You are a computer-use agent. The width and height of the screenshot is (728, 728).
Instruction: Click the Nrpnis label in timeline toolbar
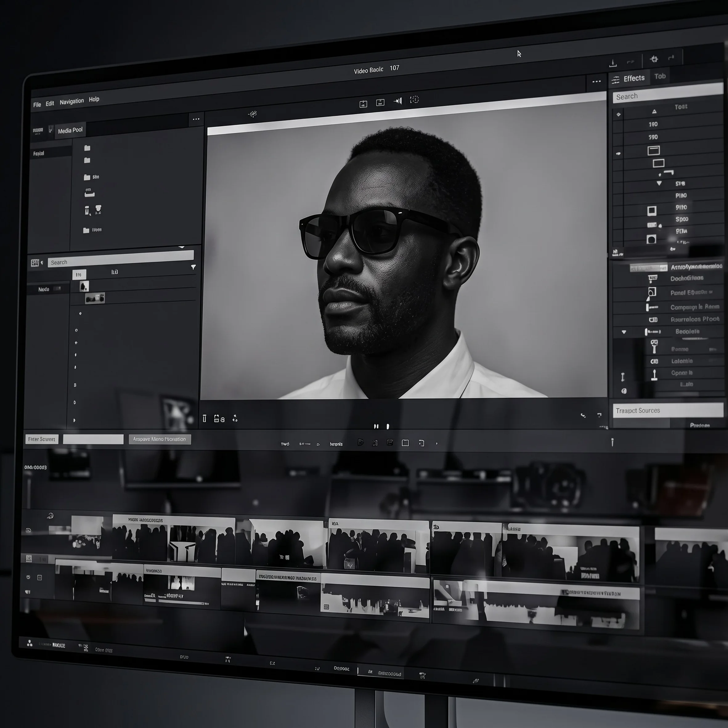[x=336, y=444]
